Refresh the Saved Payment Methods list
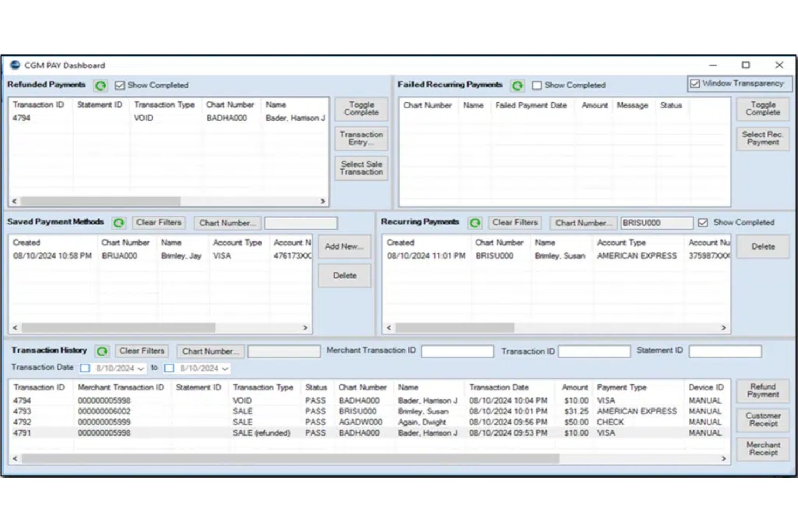798x532 pixels. (x=119, y=223)
